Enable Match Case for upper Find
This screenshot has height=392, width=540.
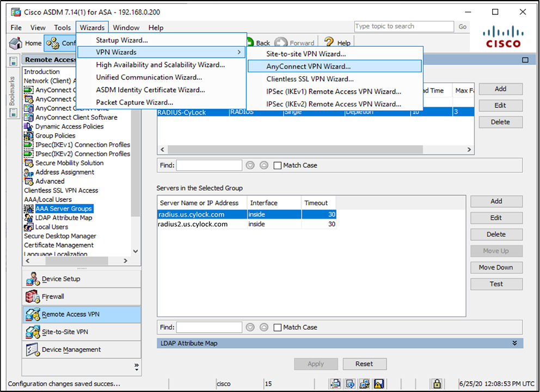[278, 165]
